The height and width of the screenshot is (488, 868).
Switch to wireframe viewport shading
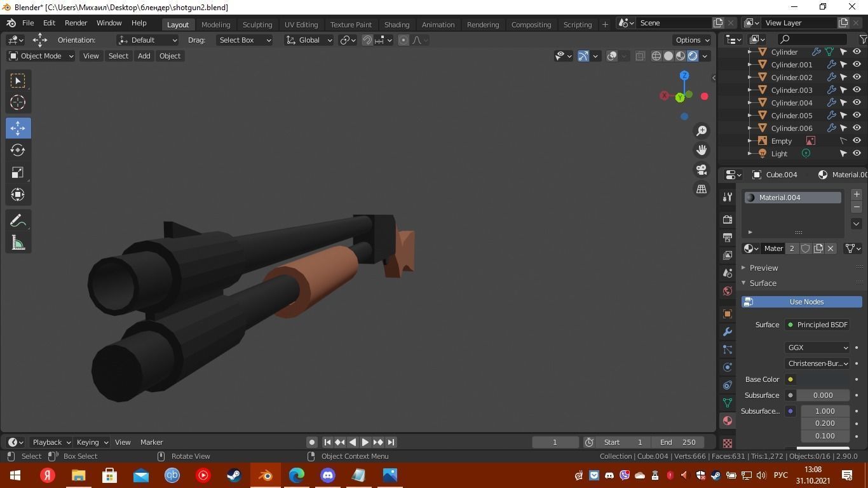(656, 56)
